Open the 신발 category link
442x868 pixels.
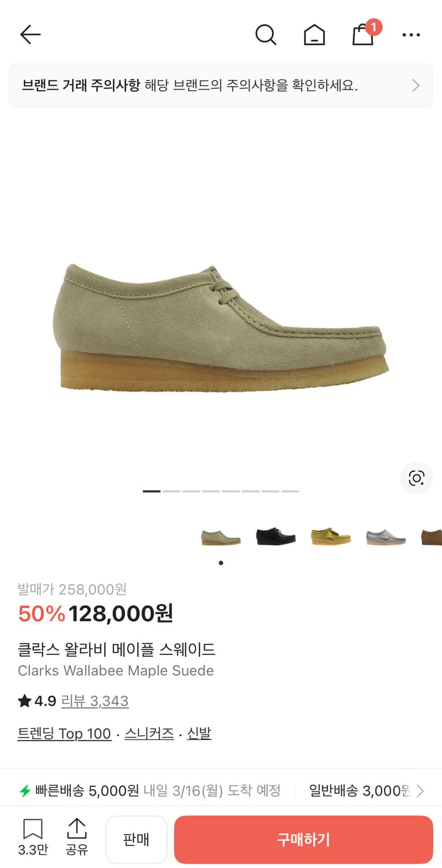[199, 734]
